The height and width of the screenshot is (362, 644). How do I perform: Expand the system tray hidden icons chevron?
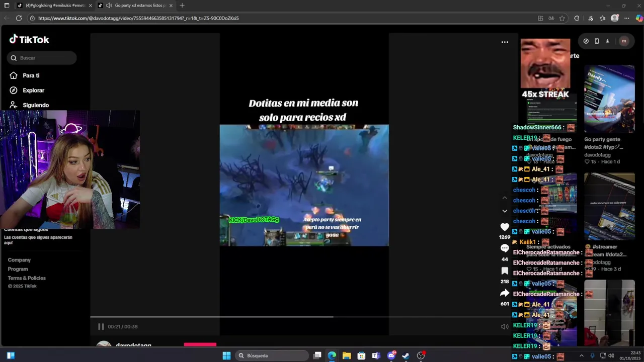(x=582, y=355)
